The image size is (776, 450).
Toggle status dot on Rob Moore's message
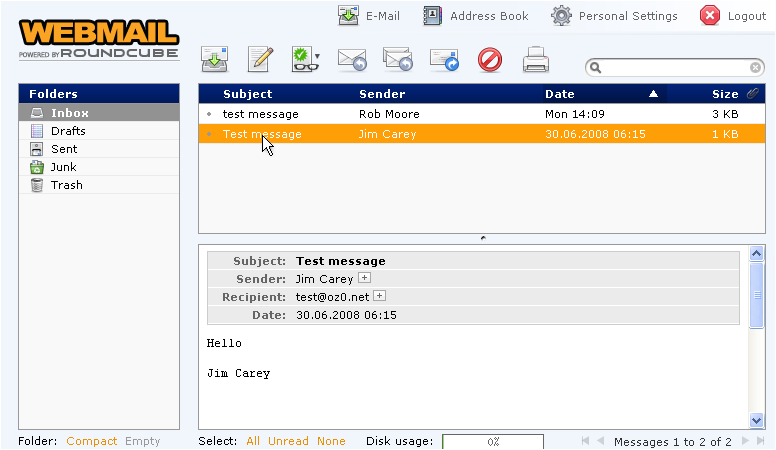[209, 115]
